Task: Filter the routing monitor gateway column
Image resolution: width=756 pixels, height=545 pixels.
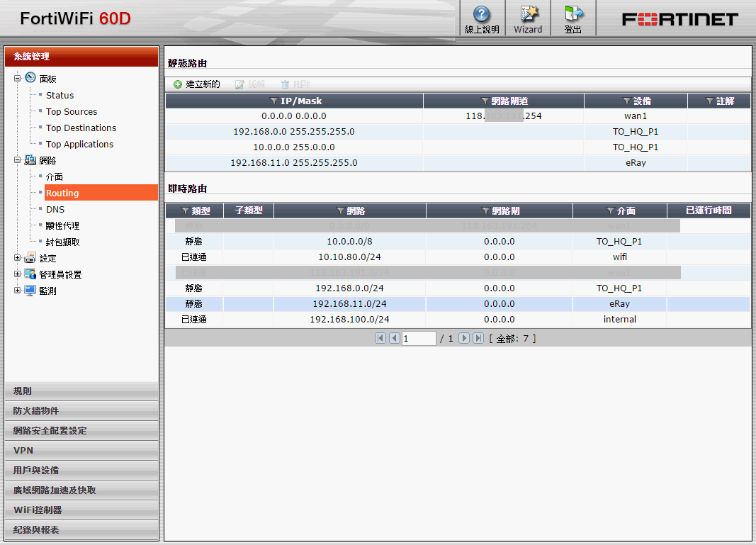Action: pos(486,210)
